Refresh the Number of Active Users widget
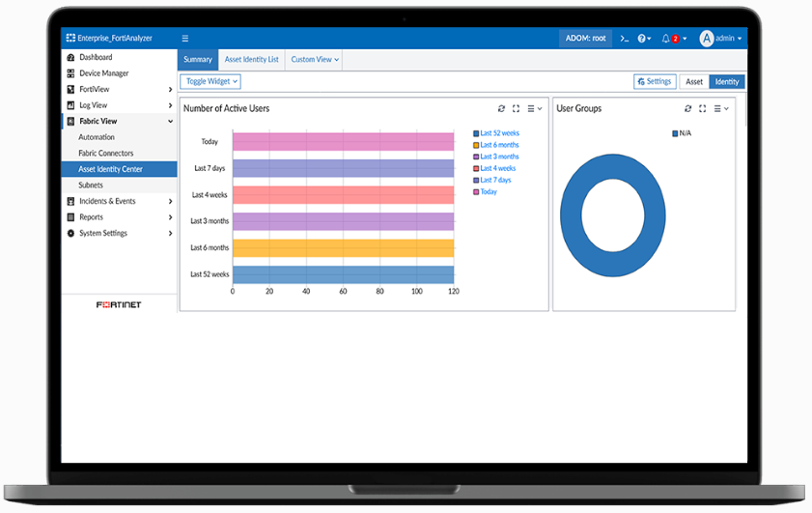The image size is (812, 513). click(501, 109)
